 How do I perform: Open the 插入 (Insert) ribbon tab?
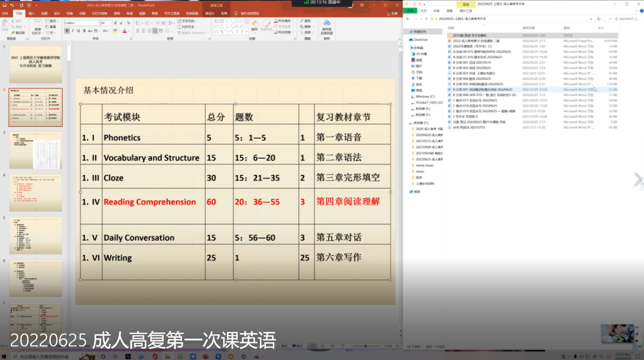32,13
